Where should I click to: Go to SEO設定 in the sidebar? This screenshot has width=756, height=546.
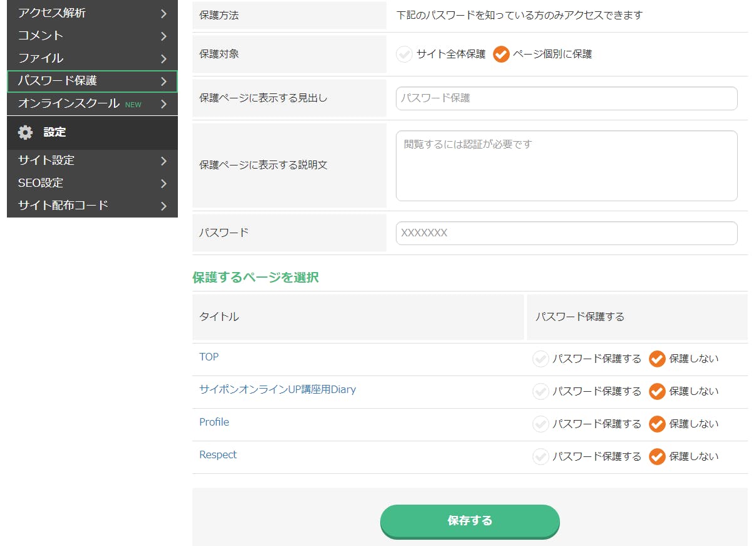pos(41,183)
